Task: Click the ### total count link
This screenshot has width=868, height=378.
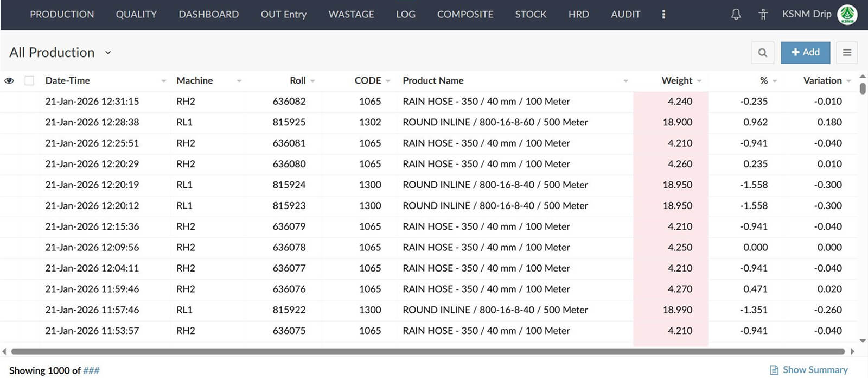Action: tap(91, 371)
